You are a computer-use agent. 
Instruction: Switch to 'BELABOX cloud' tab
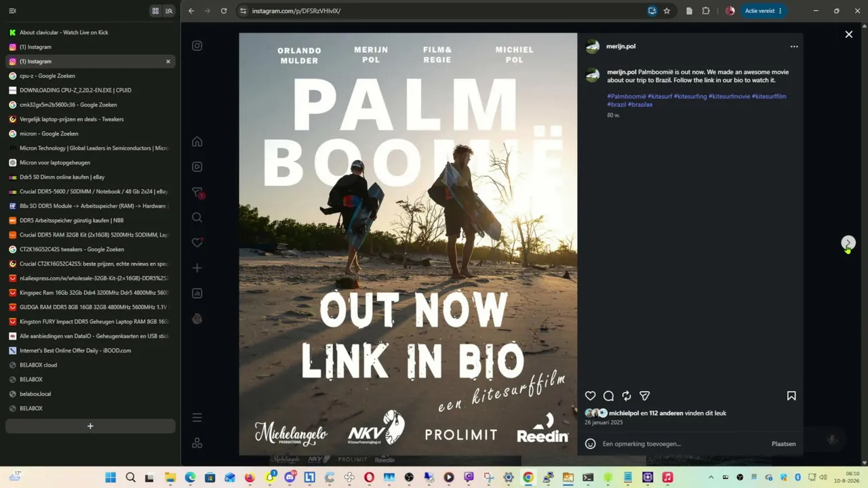coord(90,365)
